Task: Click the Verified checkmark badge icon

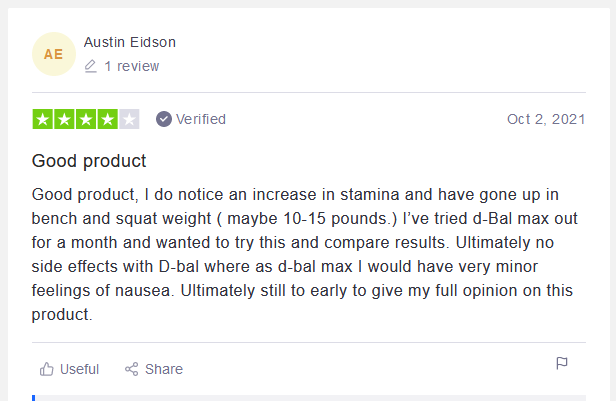Action: pos(164,119)
